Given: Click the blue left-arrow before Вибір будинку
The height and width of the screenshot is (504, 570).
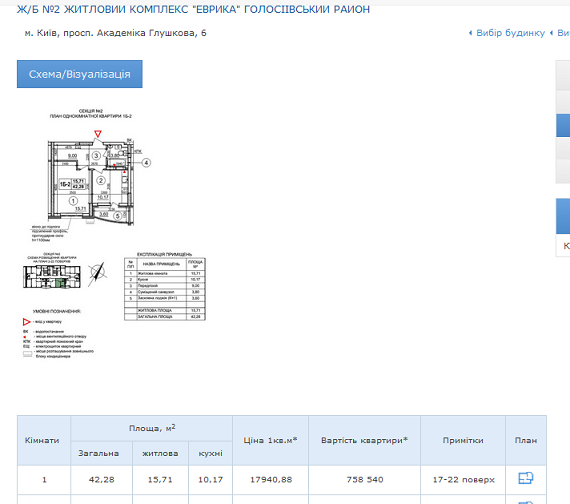Looking at the screenshot, I should [470, 33].
